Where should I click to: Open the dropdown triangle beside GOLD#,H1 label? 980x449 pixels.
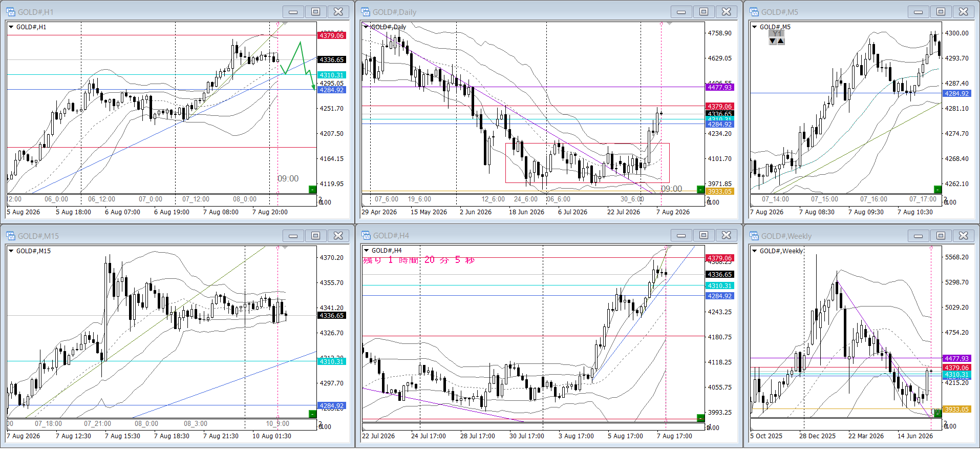pos(11,27)
